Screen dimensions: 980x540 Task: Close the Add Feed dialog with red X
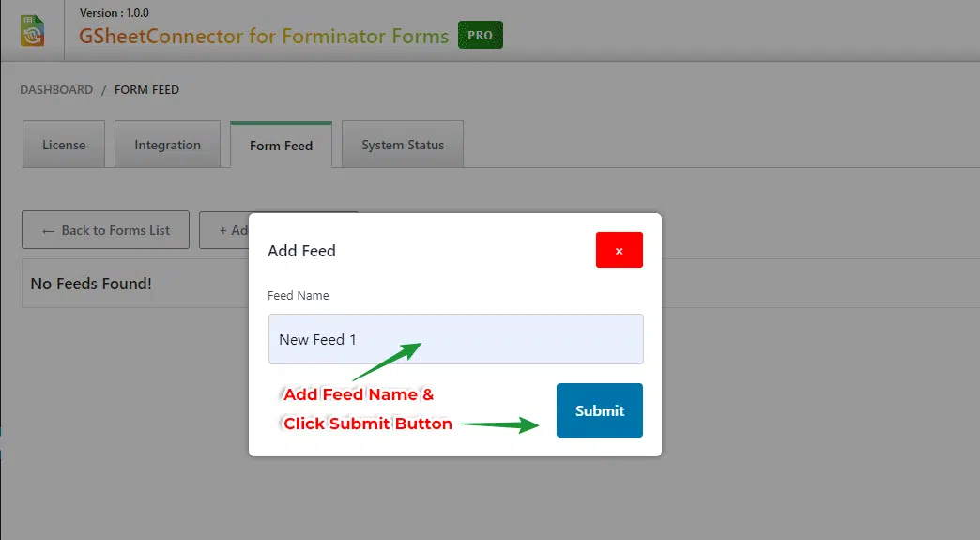click(619, 250)
